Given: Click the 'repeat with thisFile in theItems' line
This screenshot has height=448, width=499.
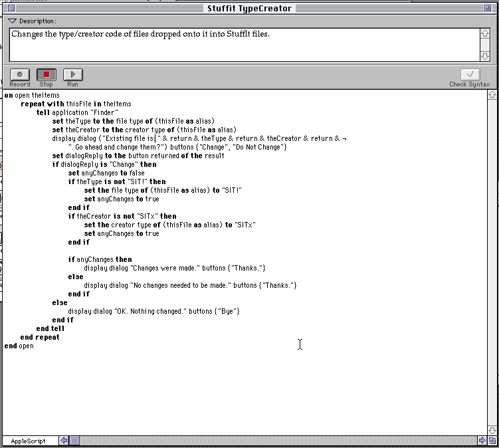Looking at the screenshot, I should pyautogui.click(x=76, y=104).
